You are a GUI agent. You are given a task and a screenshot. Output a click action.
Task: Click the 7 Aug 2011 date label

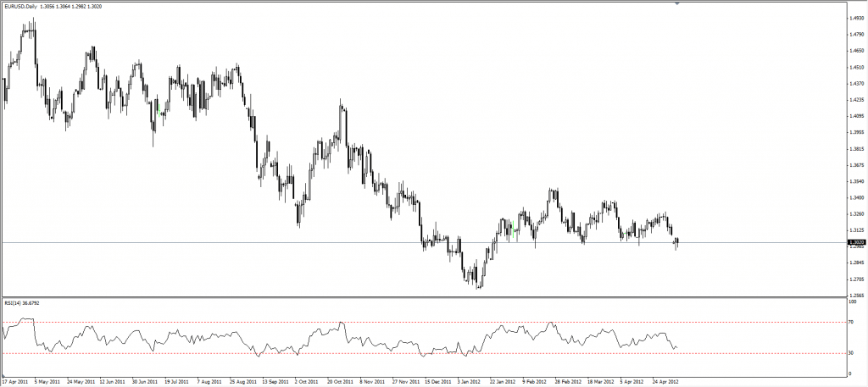[x=210, y=381]
